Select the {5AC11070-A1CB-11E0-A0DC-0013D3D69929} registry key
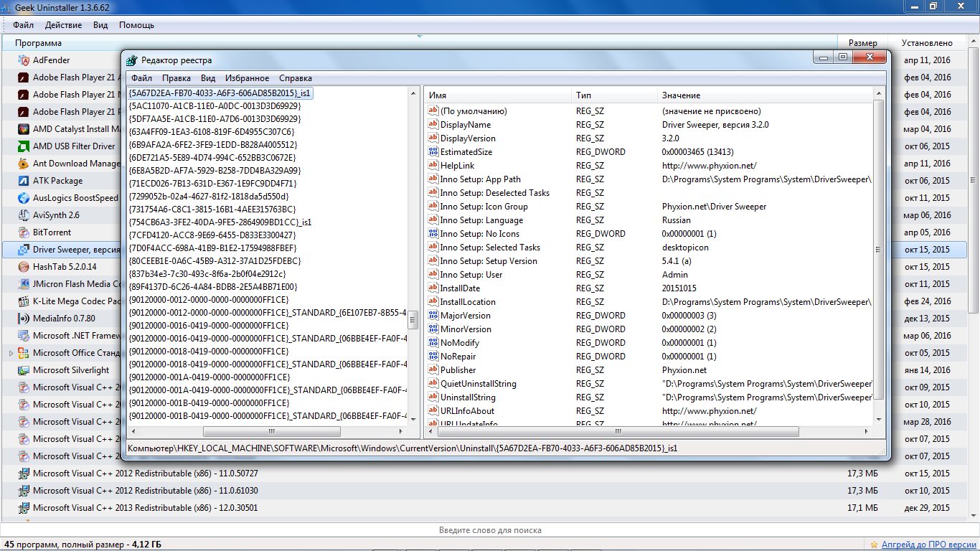This screenshot has width=980, height=551. pyautogui.click(x=214, y=105)
